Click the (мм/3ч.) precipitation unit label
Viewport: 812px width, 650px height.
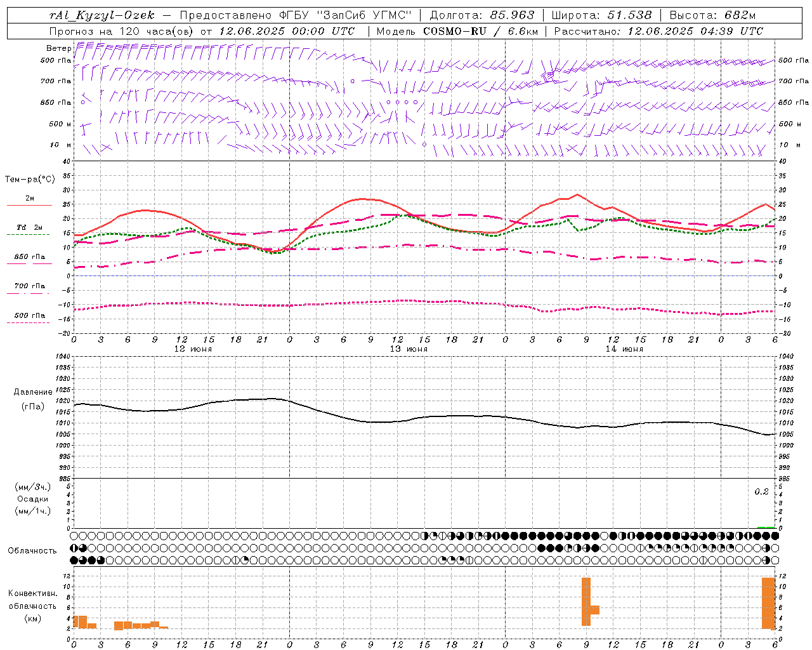point(33,487)
